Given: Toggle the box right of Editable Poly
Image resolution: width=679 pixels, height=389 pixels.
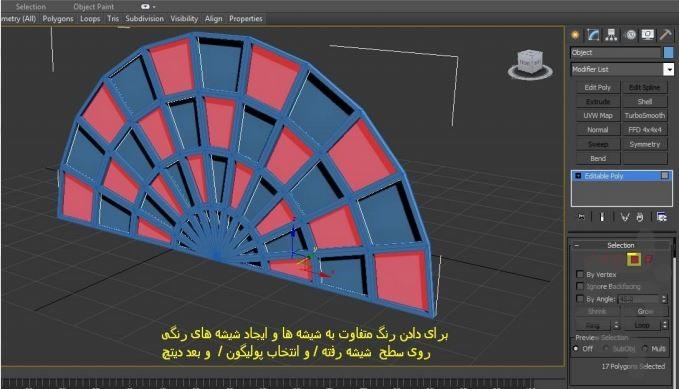Looking at the screenshot, I should (x=664, y=175).
